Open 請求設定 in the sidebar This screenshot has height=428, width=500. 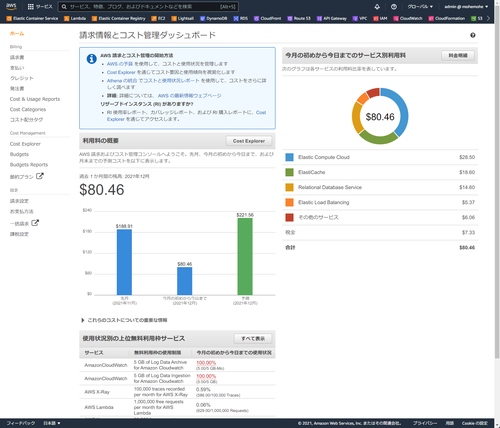pos(19,201)
